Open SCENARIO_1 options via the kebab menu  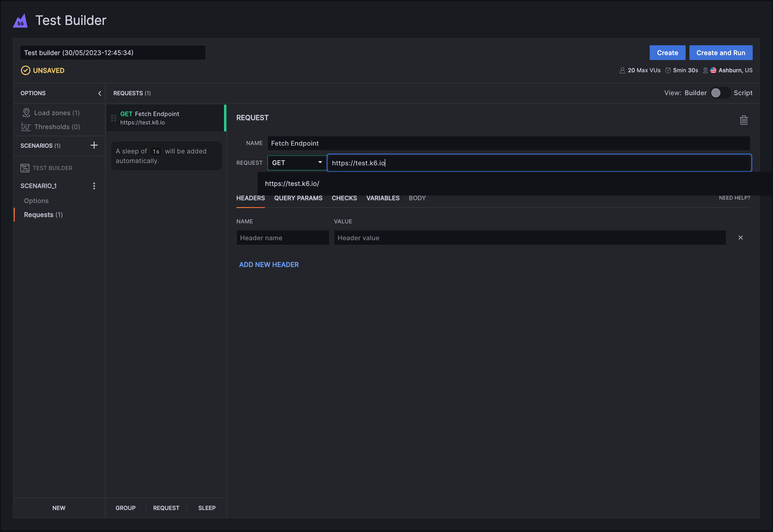[x=94, y=186]
